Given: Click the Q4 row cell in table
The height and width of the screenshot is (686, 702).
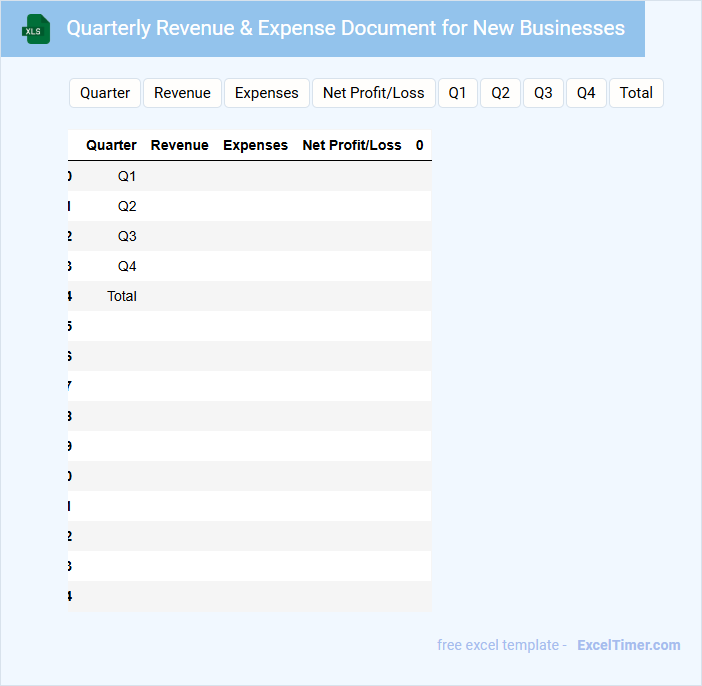Looking at the screenshot, I should pos(127,266).
